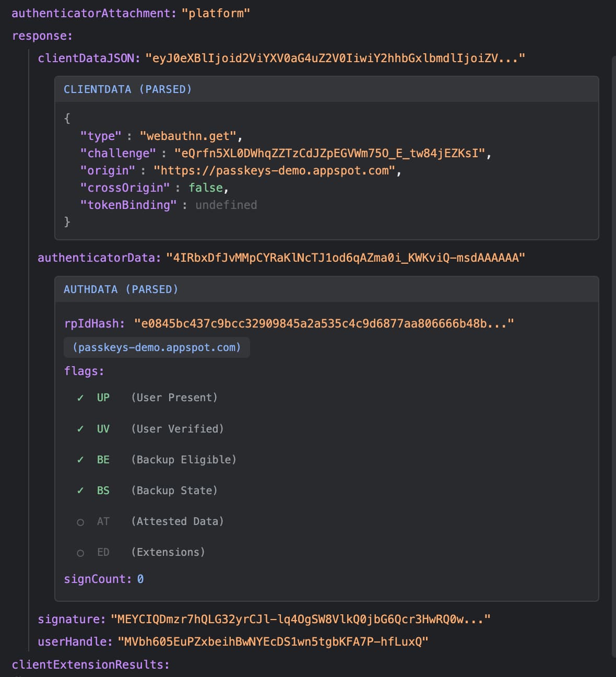
Task: Toggle the BE (Backup Eligible) flag checkmark
Action: tap(80, 460)
